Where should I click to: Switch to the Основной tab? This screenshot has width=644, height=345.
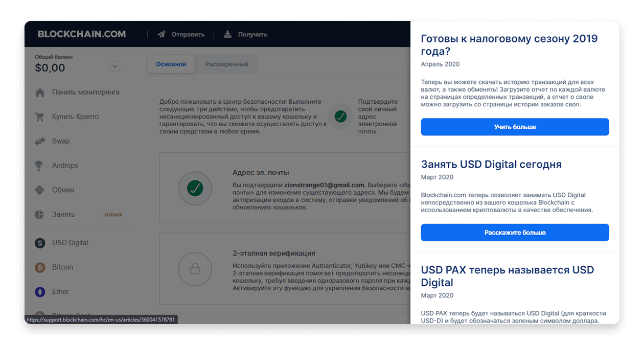point(171,64)
